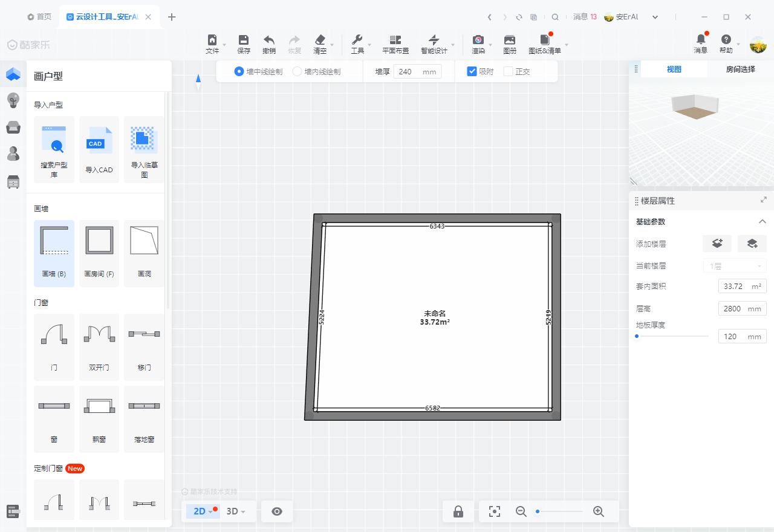Click the 层高 height input field

point(734,309)
